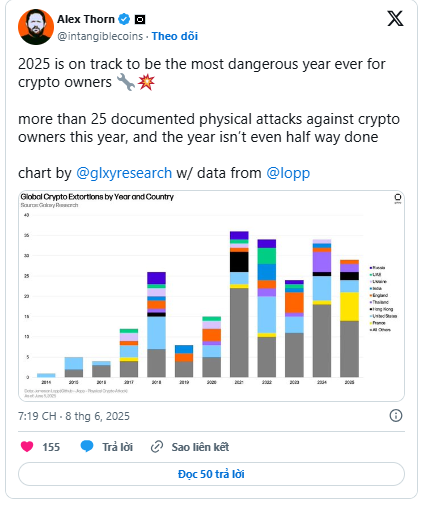The height and width of the screenshot is (512, 432).
Task: Open the crypto extortions chart image
Action: click(211, 296)
